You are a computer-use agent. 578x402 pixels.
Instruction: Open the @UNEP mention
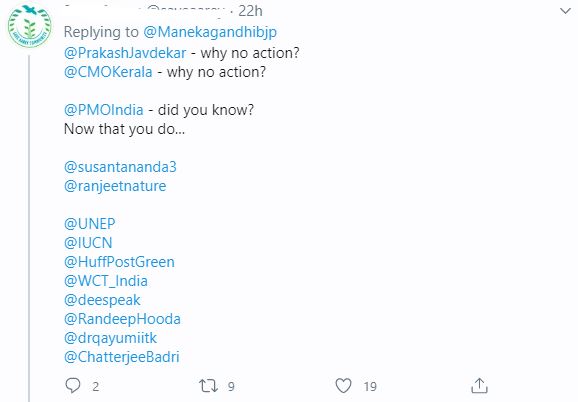click(x=90, y=224)
